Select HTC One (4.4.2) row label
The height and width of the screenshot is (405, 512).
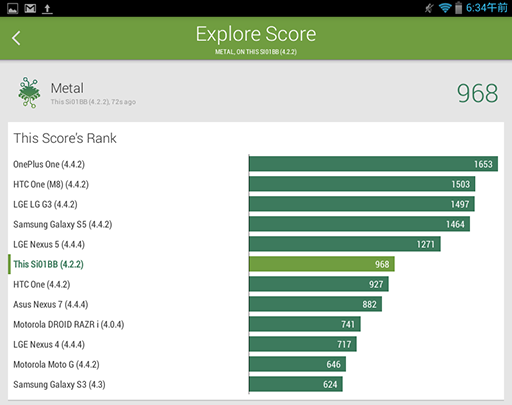pos(42,284)
